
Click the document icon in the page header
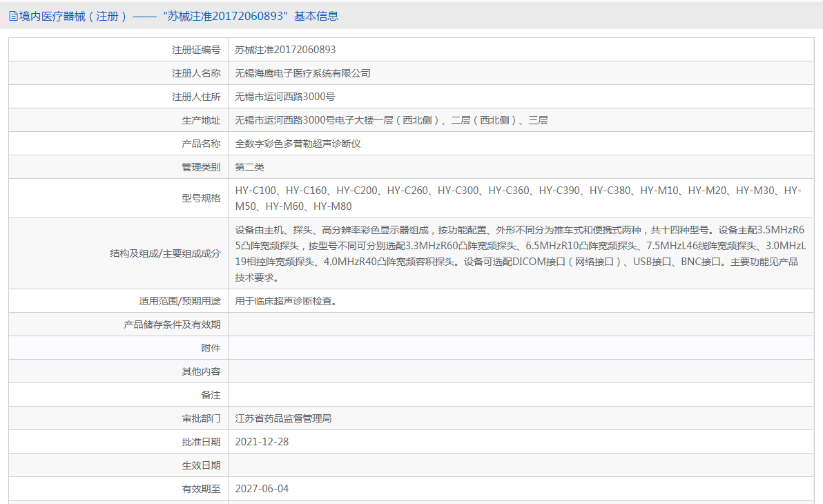[13, 17]
